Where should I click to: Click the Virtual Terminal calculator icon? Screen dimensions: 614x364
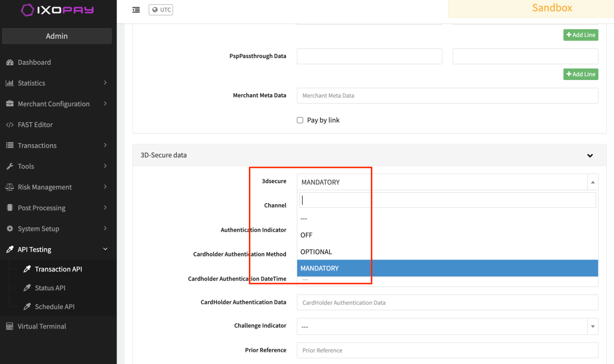click(10, 326)
